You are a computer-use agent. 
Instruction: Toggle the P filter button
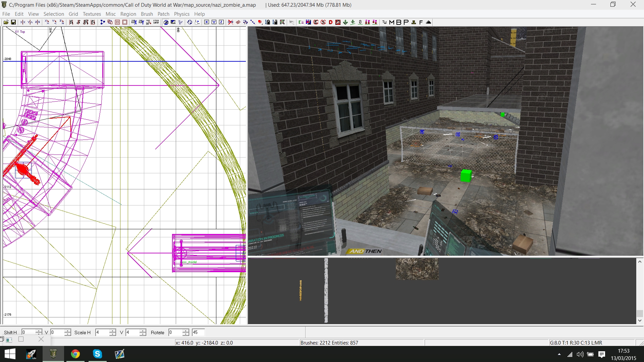(406, 22)
